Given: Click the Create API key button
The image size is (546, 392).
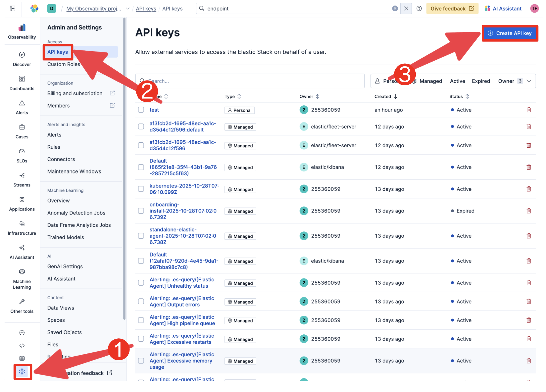Looking at the screenshot, I should point(510,33).
